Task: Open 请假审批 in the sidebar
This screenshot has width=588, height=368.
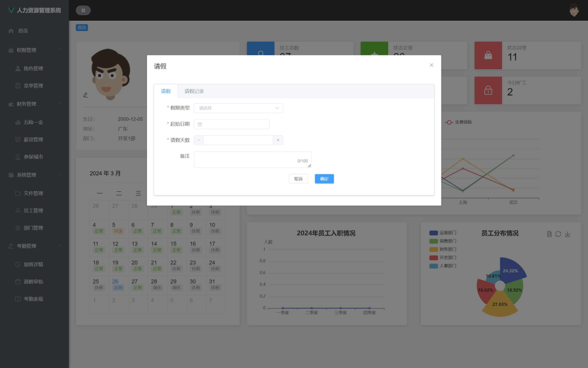Action: pos(33,281)
